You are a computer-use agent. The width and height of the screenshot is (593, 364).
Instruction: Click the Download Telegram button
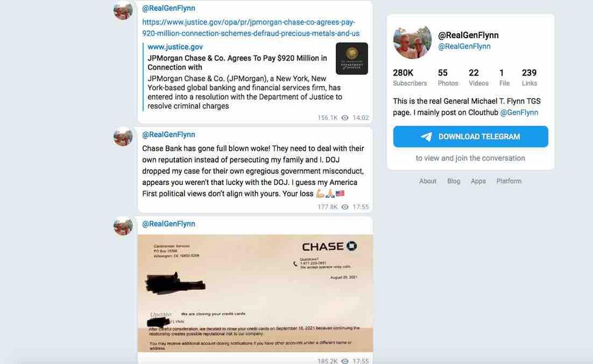pos(471,137)
